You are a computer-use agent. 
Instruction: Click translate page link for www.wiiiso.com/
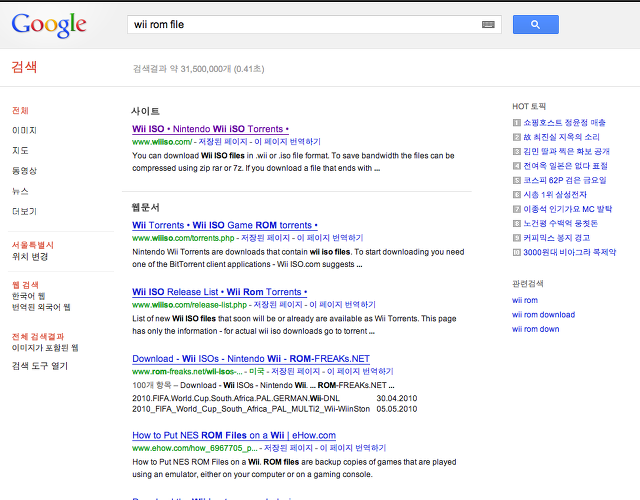click(287, 142)
